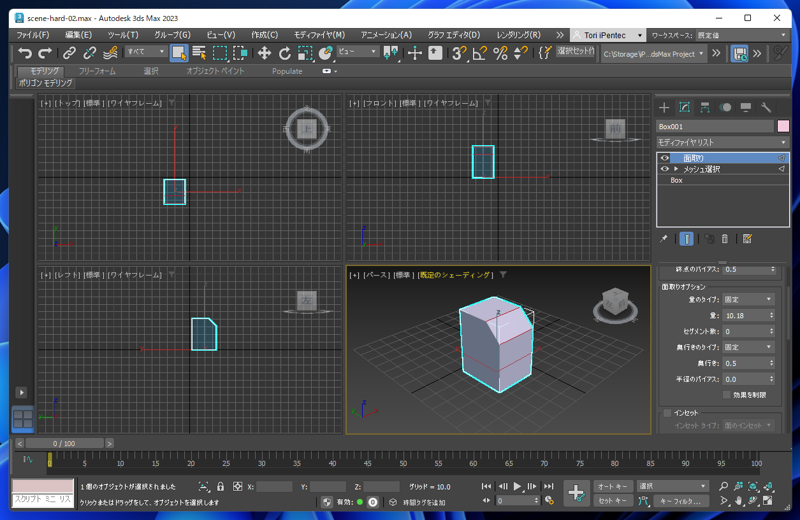The image size is (800, 520).
Task: Activate Bind to Space Warp tool
Action: coord(110,53)
